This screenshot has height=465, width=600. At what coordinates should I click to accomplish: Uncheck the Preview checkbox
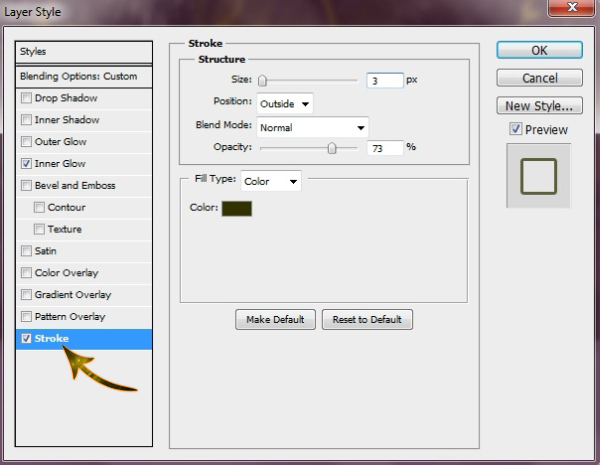[515, 129]
